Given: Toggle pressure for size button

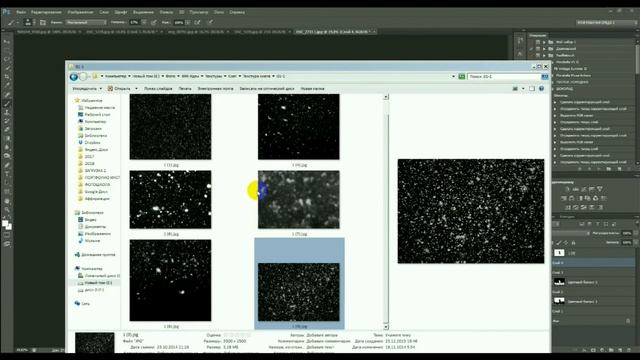Looking at the screenshot, I should (211, 22).
